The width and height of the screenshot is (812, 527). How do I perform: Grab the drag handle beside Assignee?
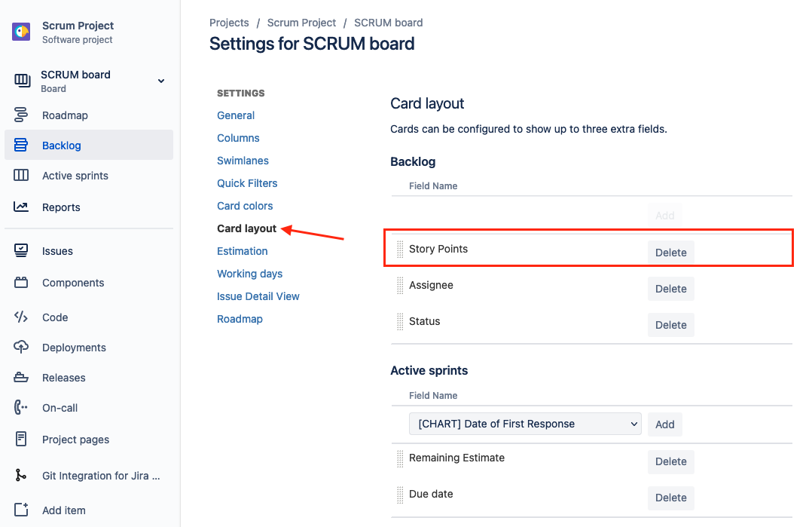400,286
